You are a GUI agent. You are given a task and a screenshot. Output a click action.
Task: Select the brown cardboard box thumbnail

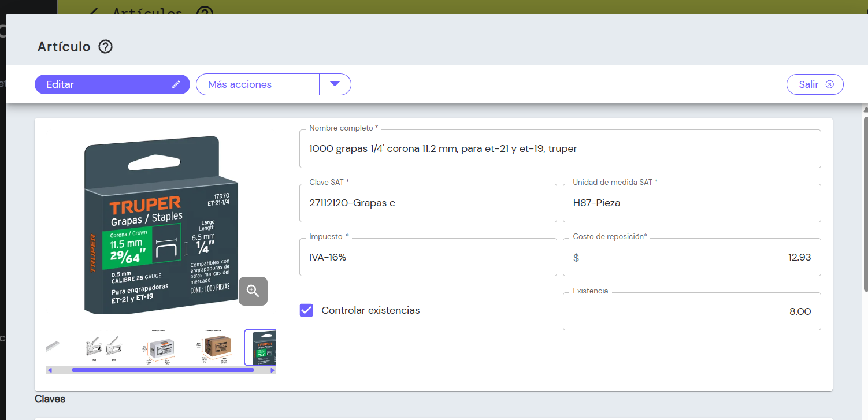click(216, 347)
